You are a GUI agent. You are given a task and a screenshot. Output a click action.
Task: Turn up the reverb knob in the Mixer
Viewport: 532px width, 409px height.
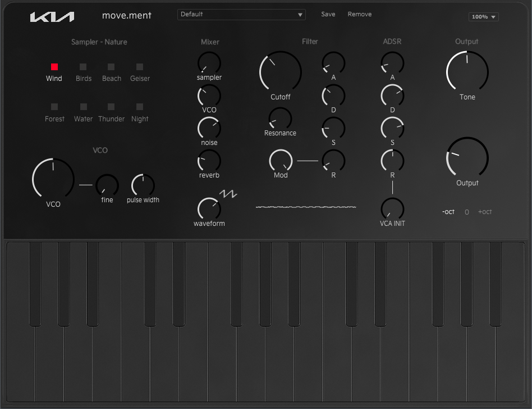click(x=209, y=161)
